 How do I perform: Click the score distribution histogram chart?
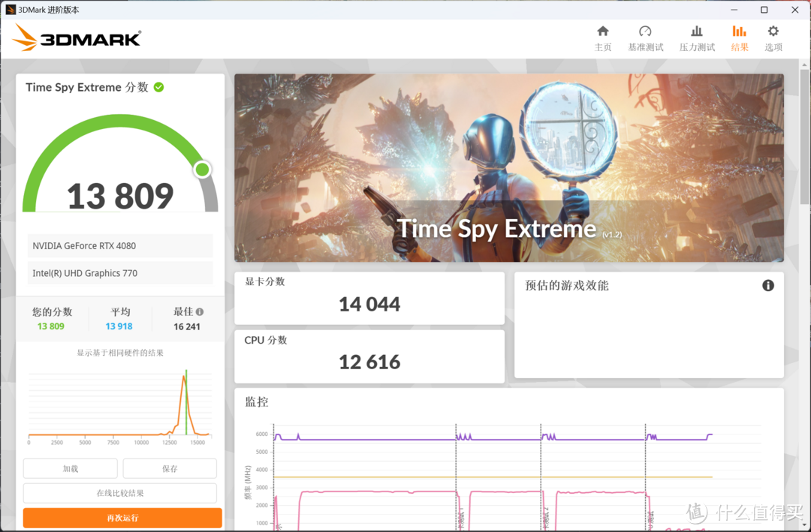pyautogui.click(x=120, y=406)
